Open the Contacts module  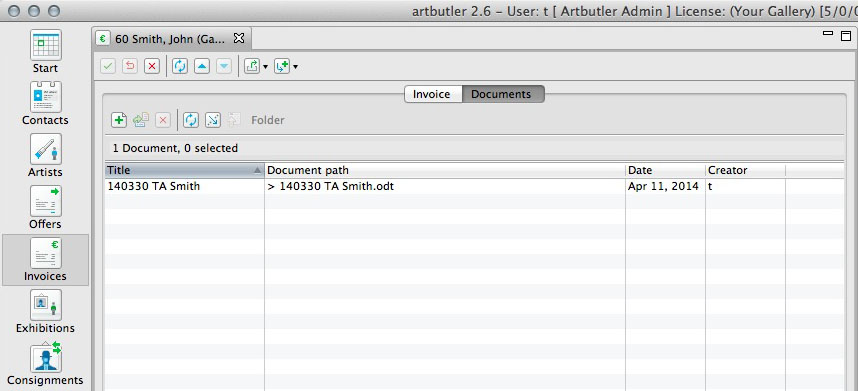point(45,104)
